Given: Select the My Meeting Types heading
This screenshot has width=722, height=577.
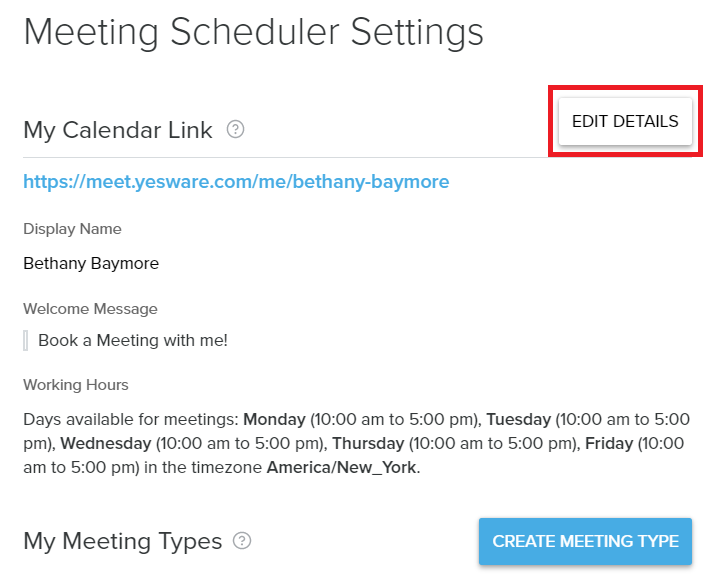Looking at the screenshot, I should pos(122,541).
